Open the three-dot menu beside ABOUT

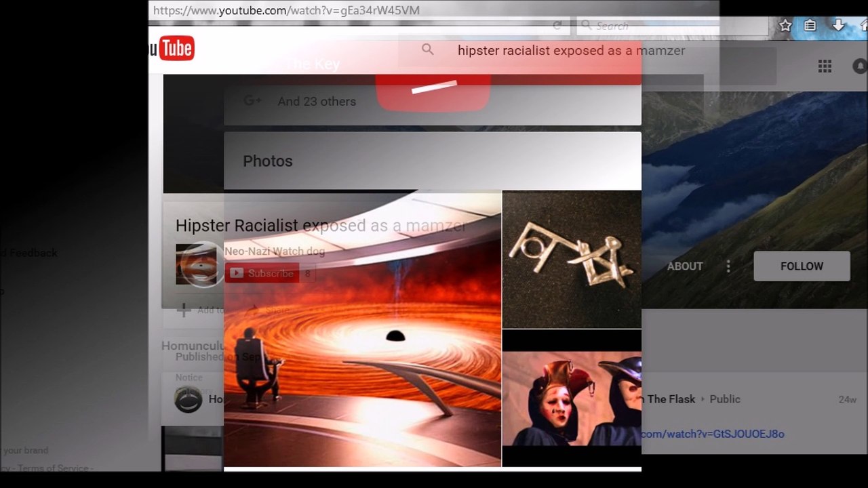pos(728,266)
